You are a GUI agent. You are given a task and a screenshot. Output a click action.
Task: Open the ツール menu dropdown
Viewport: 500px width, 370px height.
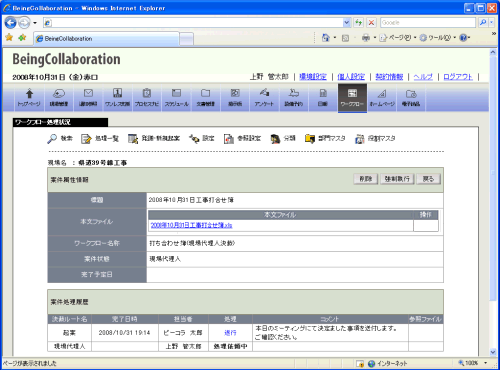(438, 38)
